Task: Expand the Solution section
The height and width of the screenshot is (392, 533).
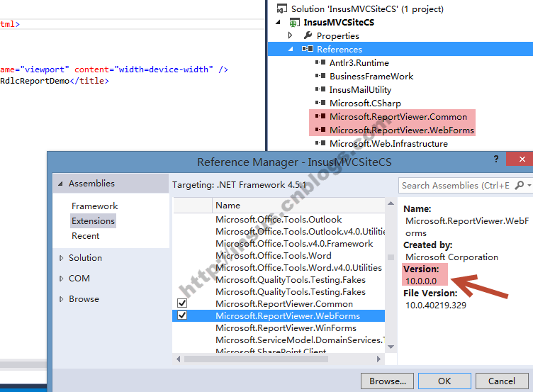Action: tap(61, 258)
